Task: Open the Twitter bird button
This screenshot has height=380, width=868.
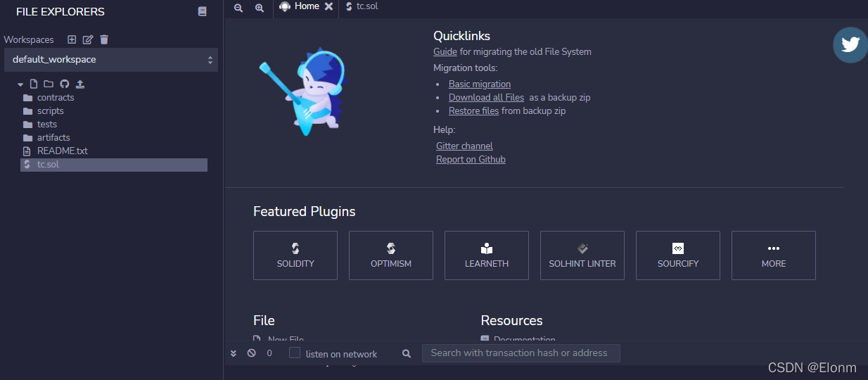Action: tap(850, 45)
